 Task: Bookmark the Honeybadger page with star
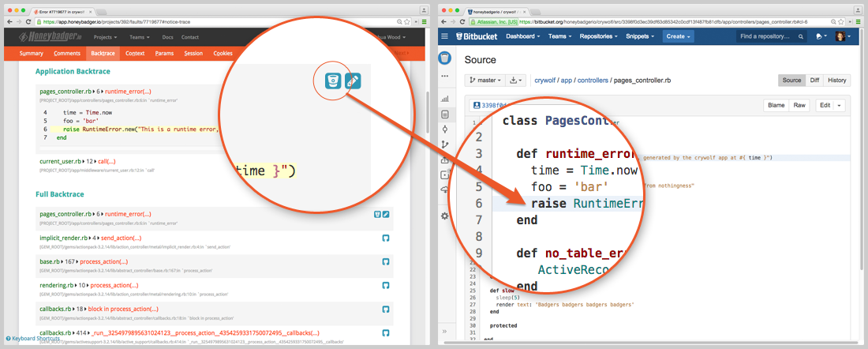coord(407,21)
